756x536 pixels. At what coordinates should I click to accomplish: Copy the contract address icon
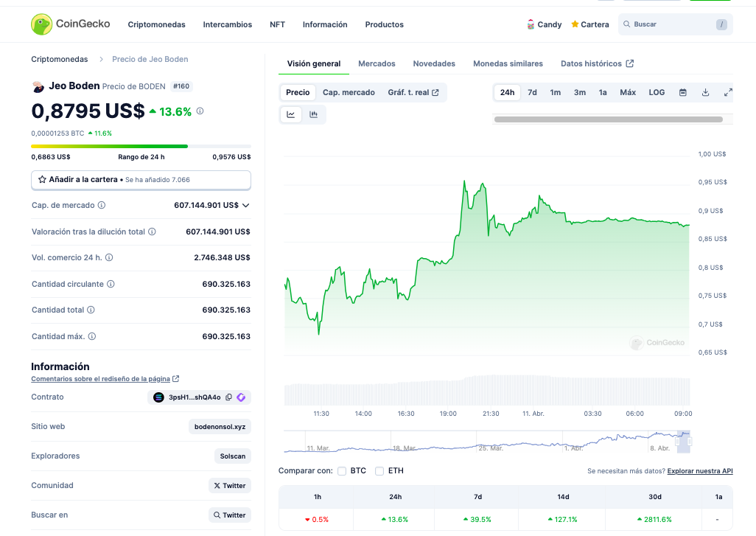point(228,397)
